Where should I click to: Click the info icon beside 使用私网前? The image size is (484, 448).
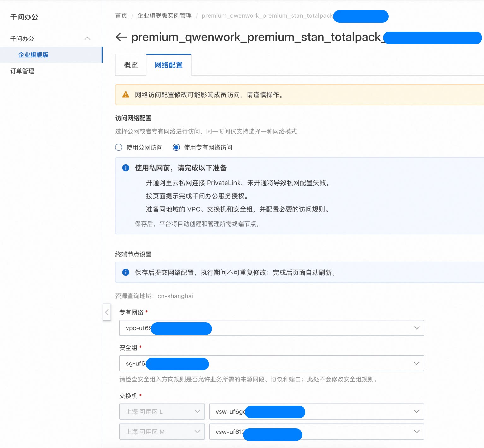tap(126, 168)
